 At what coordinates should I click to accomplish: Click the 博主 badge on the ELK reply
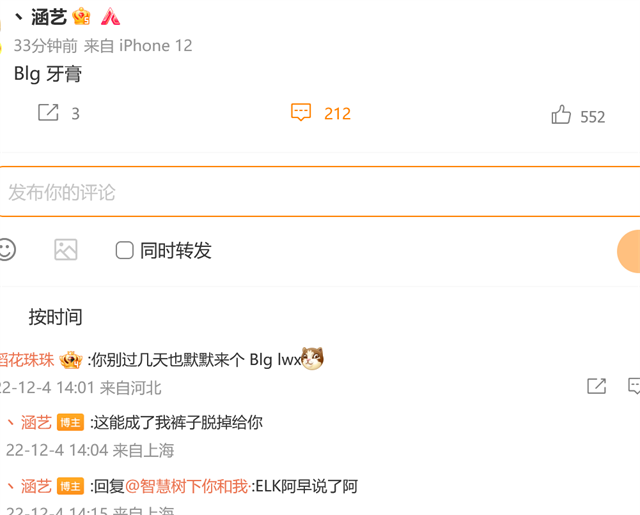(x=70, y=486)
